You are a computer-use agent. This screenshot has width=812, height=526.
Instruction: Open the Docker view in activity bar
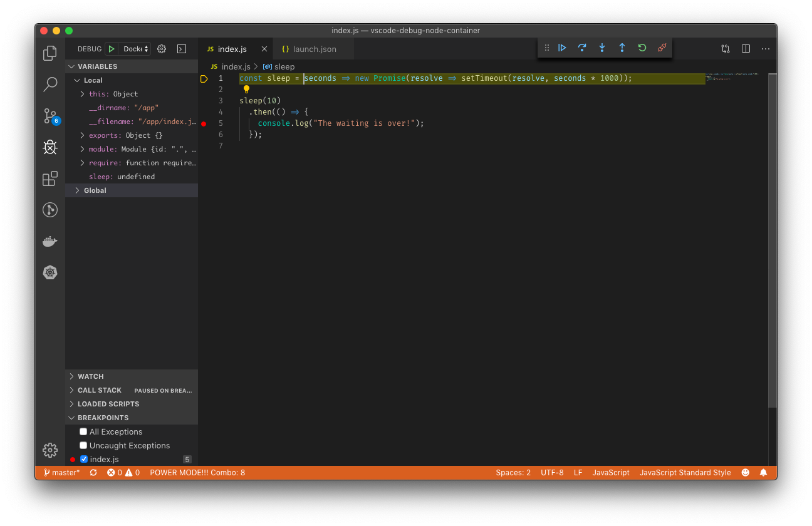point(50,241)
